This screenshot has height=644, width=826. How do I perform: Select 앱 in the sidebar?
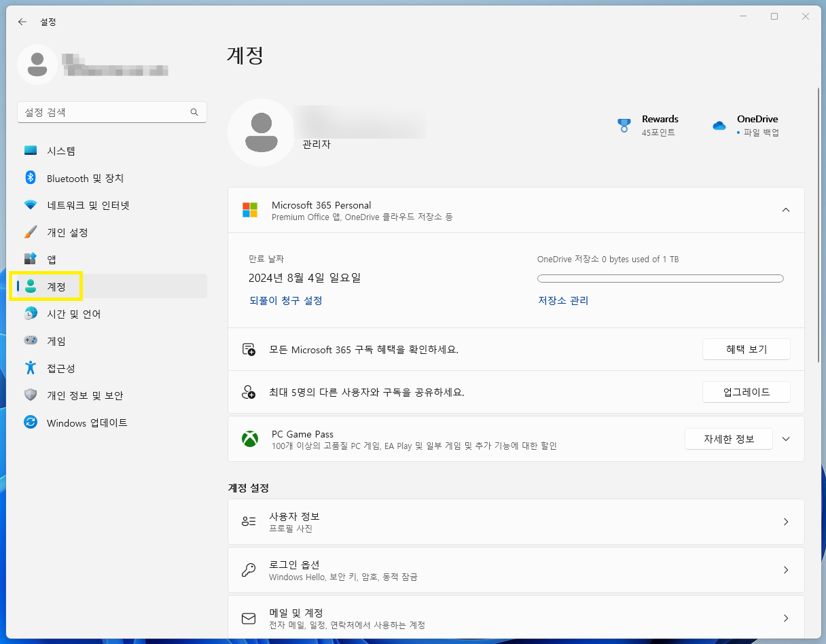click(112, 260)
